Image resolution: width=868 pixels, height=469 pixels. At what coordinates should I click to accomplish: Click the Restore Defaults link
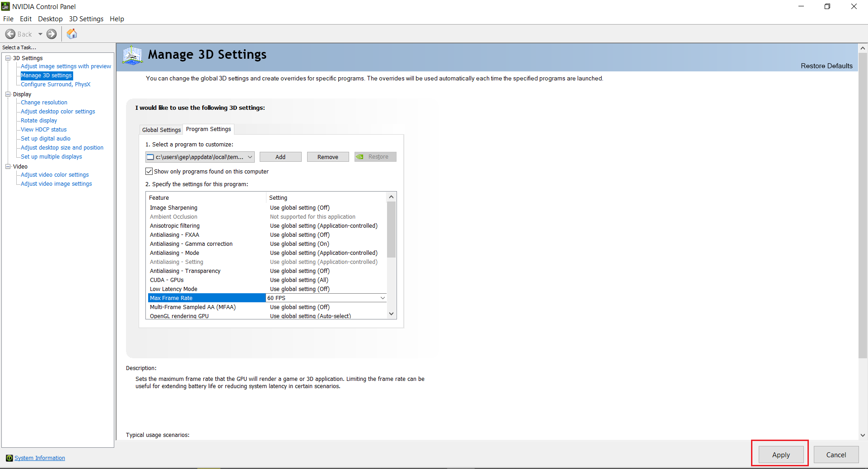click(x=826, y=66)
